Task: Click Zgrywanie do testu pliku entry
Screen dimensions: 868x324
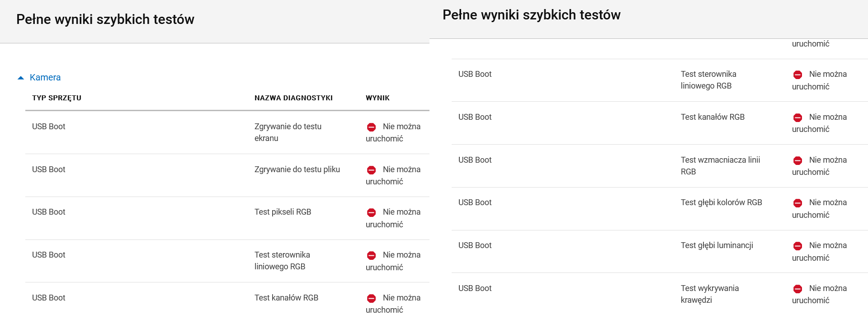Action: (x=297, y=169)
